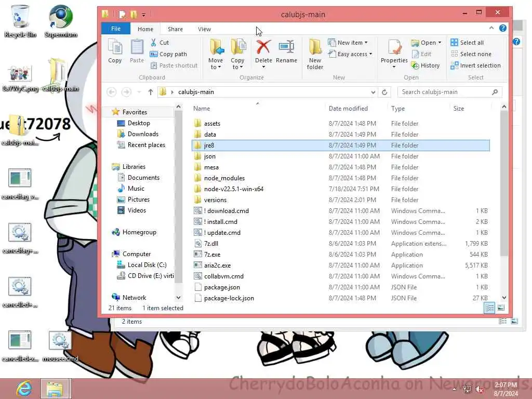Click the Cut scissors command
The width and height of the screenshot is (532, 399).
159,43
